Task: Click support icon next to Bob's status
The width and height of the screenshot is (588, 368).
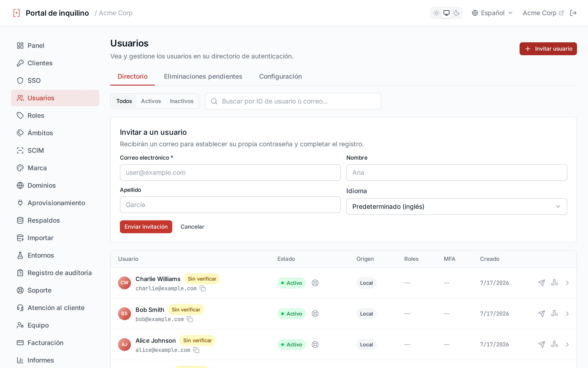Action: tap(315, 314)
